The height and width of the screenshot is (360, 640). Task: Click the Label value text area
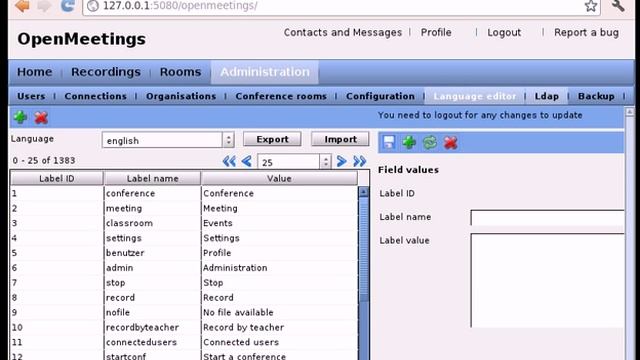[547, 280]
